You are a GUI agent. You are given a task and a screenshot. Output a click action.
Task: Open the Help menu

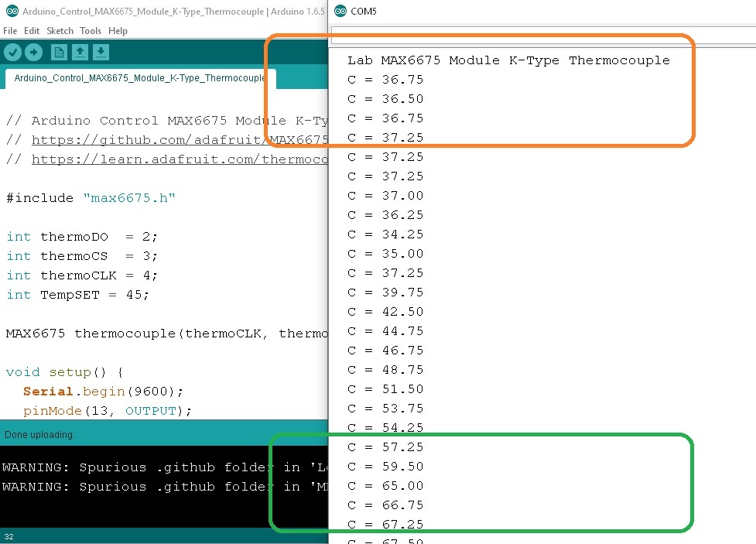click(x=118, y=31)
